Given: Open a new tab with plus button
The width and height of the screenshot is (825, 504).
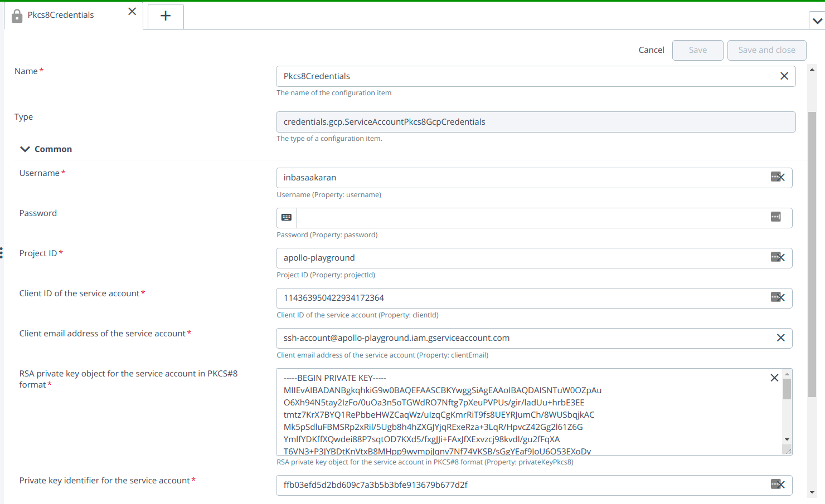Looking at the screenshot, I should [x=166, y=16].
